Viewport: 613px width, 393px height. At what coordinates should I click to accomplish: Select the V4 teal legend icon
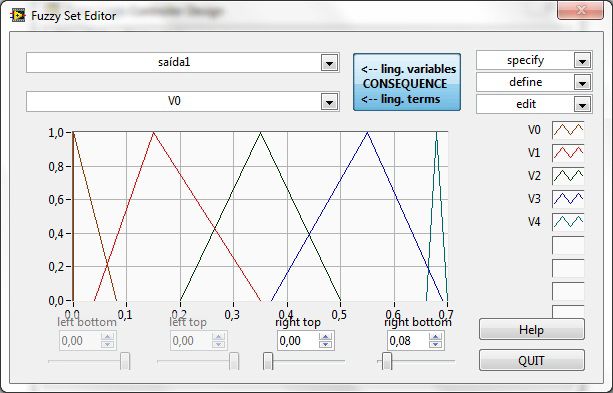(x=568, y=222)
